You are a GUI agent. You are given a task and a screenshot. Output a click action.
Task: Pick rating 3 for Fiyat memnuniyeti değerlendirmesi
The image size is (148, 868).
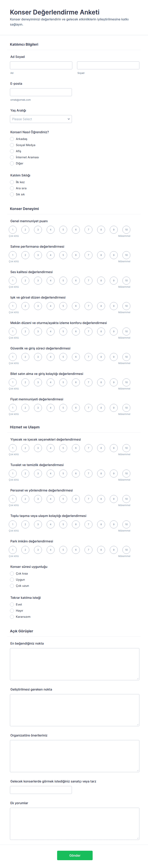pos(38,408)
